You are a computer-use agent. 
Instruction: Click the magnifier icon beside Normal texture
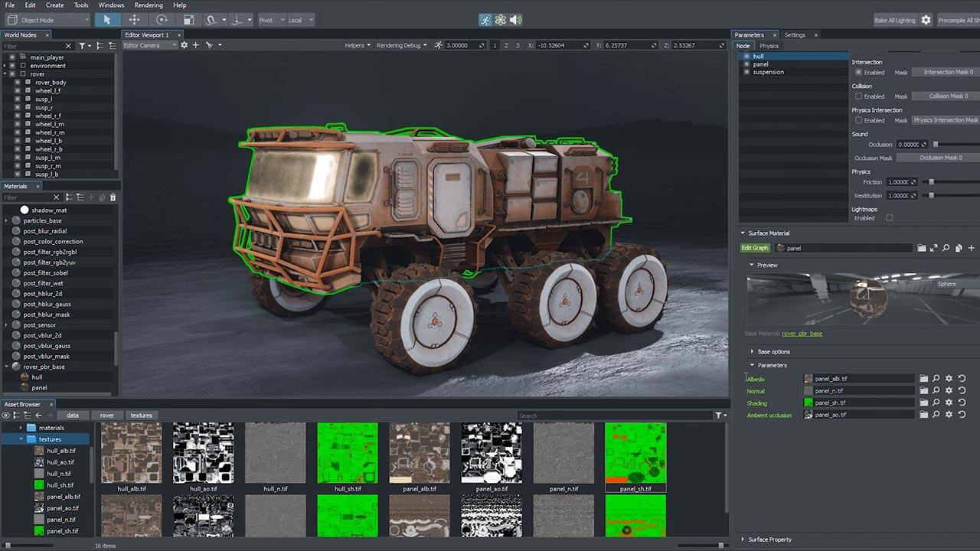(x=936, y=391)
